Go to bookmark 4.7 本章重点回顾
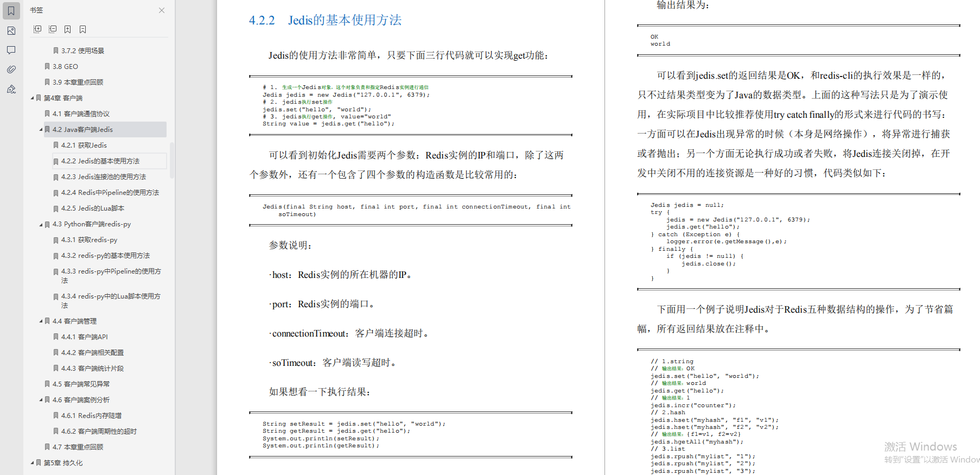Screen dimensions: 980x475 (x=78, y=447)
